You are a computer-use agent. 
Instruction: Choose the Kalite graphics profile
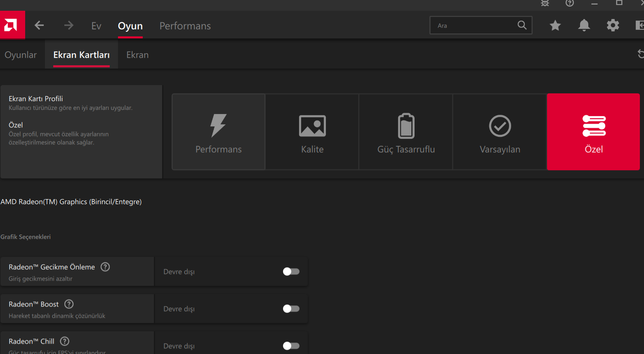(312, 132)
